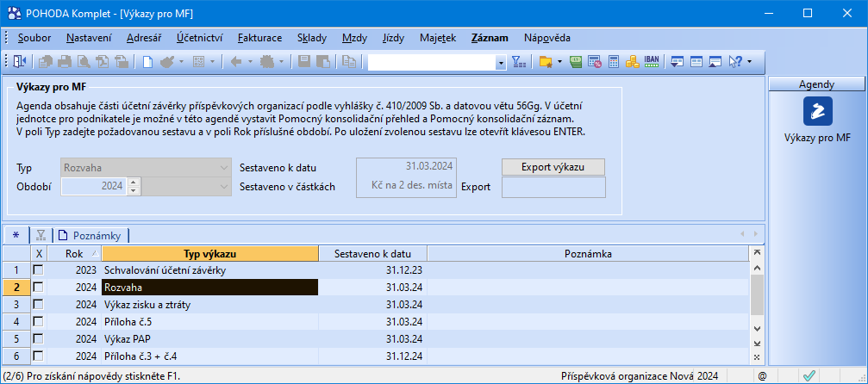
Task: Click the Období year spinner arrows
Action: pos(132,187)
